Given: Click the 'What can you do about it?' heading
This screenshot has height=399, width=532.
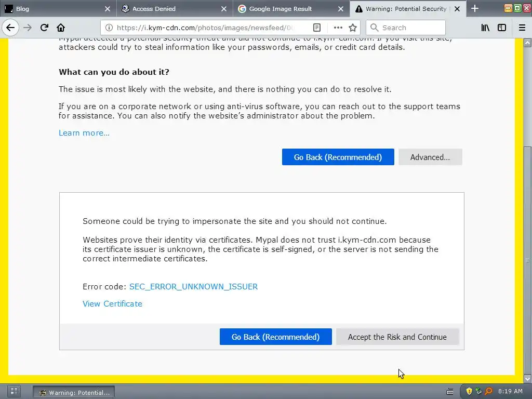Looking at the screenshot, I should point(114,72).
